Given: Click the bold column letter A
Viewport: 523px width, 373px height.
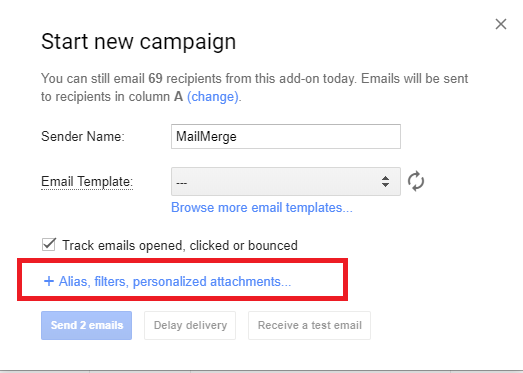Looking at the screenshot, I should pos(178,97).
